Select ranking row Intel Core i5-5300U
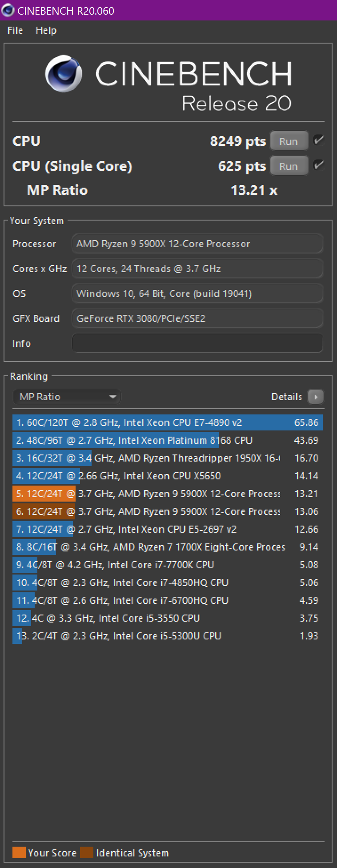This screenshot has width=337, height=868. click(168, 636)
